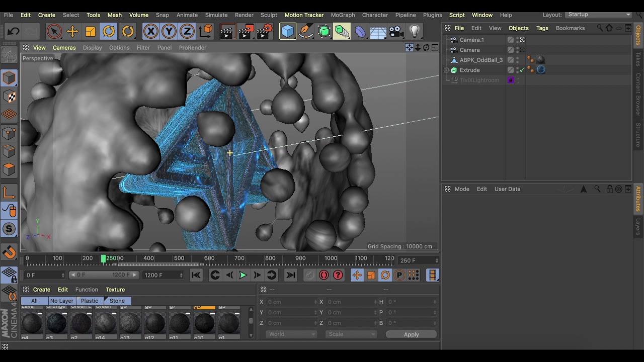
Task: Select the Move tool
Action: 72,32
